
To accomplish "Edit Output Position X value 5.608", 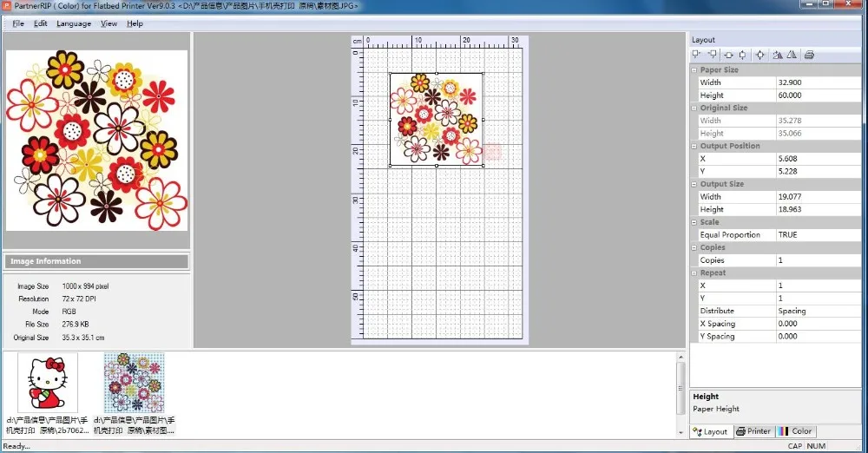I will pyautogui.click(x=819, y=159).
